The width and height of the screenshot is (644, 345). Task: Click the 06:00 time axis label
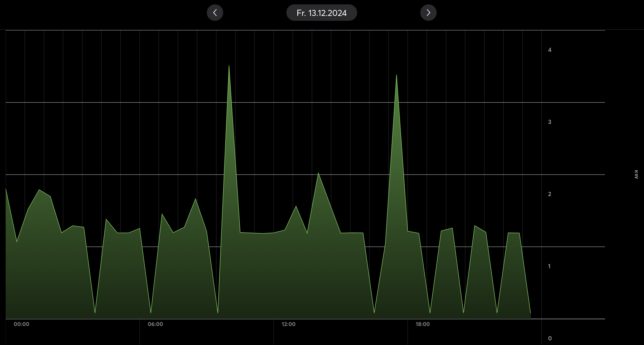click(x=155, y=324)
